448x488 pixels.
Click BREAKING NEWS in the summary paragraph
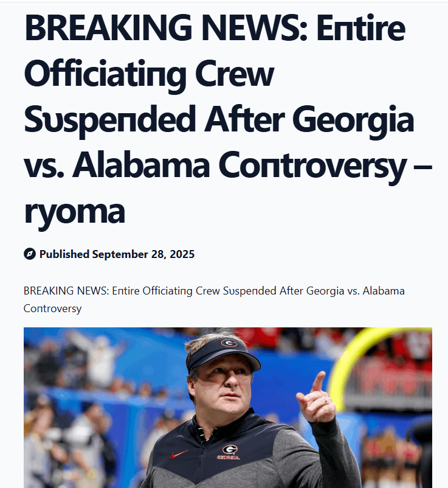66,291
